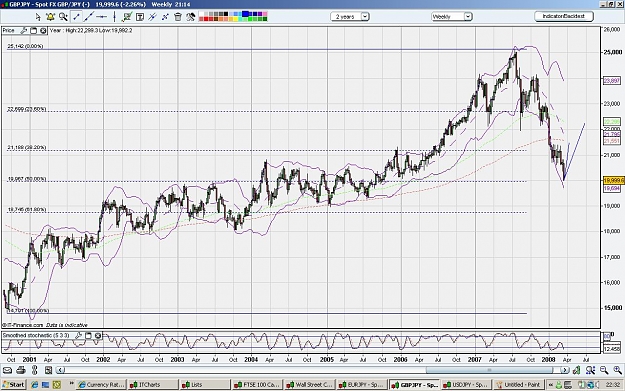Launch Internet Explorer from quick launch
The image size is (625, 391).
pos(34,385)
